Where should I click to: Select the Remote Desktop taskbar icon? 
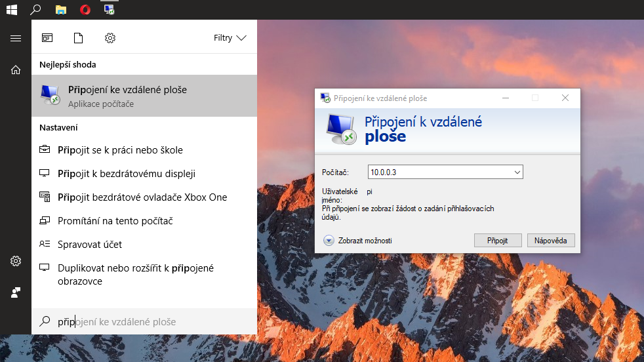tap(110, 9)
